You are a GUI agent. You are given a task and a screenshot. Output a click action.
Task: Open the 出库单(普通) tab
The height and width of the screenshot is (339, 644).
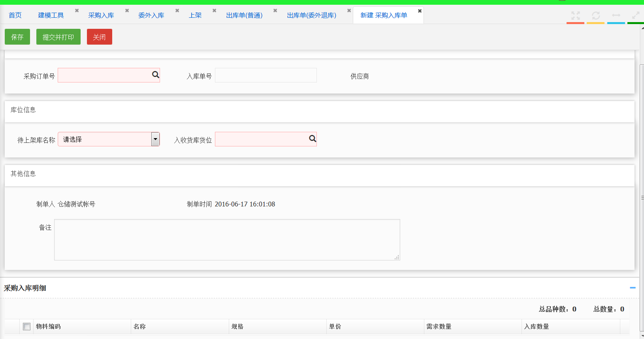click(244, 15)
